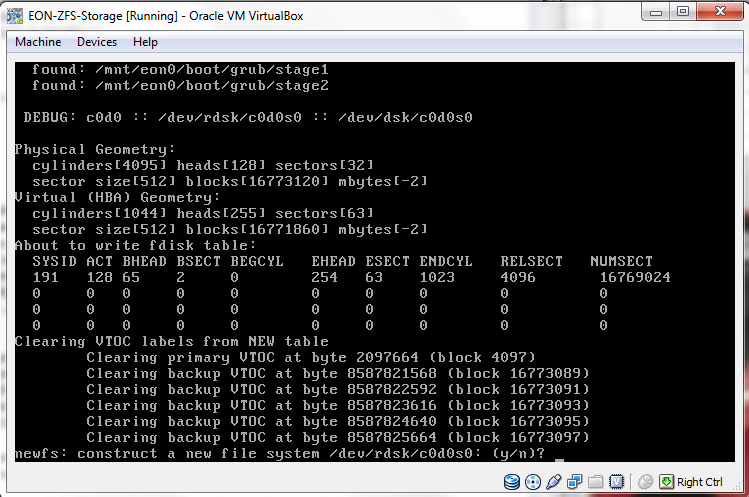Click the 'Virtual (HBA) Geometry:' heading text
This screenshot has height=497, width=749.
point(118,197)
